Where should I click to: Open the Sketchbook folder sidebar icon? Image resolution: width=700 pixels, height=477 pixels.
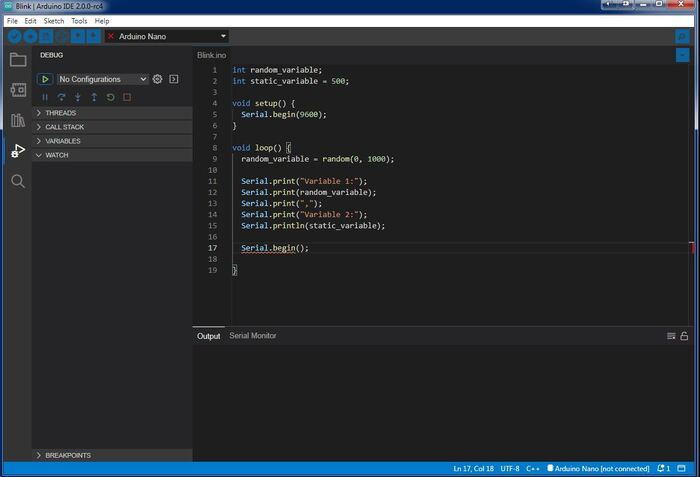[x=18, y=59]
